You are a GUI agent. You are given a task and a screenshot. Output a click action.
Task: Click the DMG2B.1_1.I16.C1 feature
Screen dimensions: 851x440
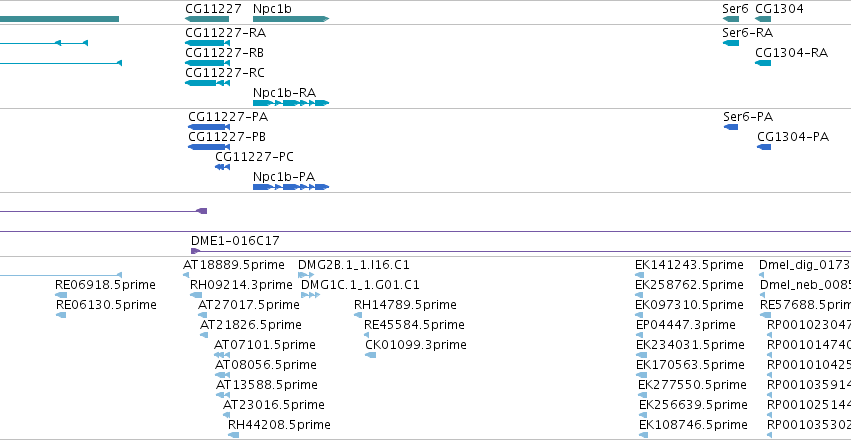coord(306,275)
